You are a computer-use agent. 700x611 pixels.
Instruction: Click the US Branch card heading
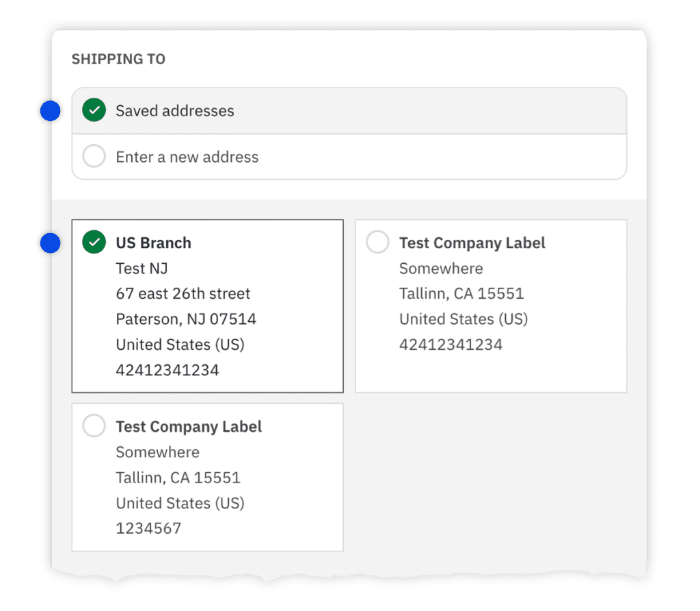[x=153, y=243]
